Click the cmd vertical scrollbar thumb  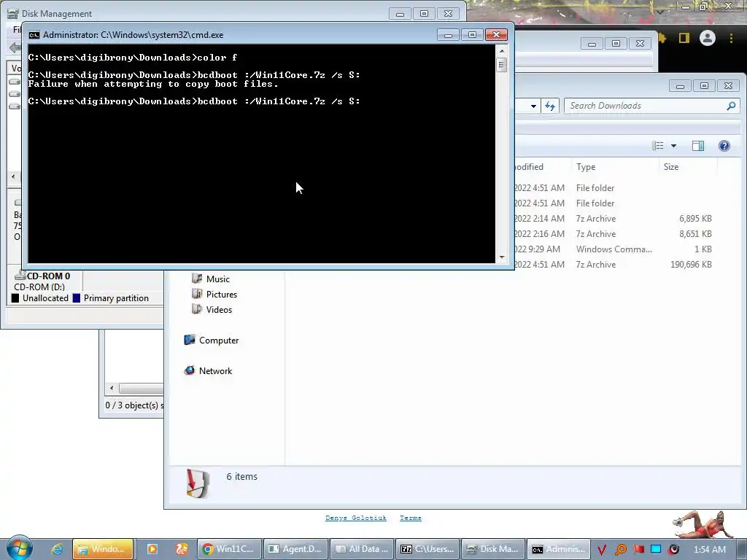point(501,64)
